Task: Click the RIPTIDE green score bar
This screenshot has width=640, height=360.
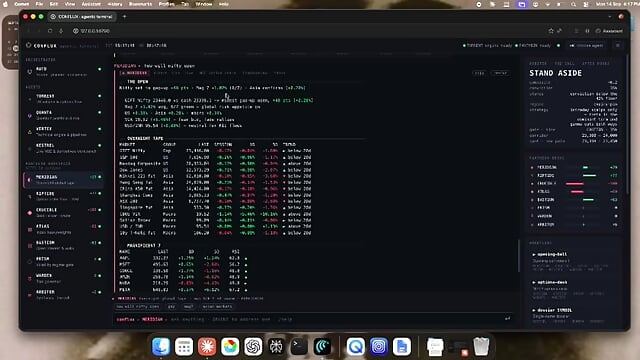Action: click(x=589, y=176)
